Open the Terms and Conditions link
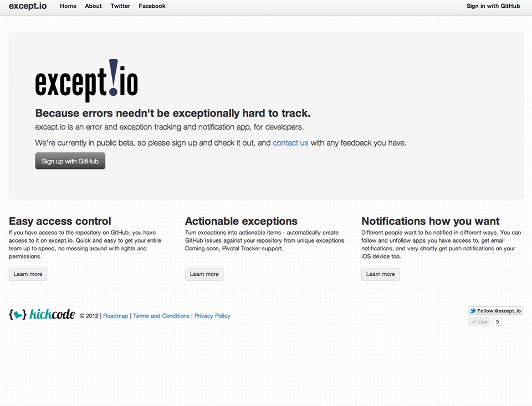Image resolution: width=532 pixels, height=406 pixels. click(x=161, y=316)
